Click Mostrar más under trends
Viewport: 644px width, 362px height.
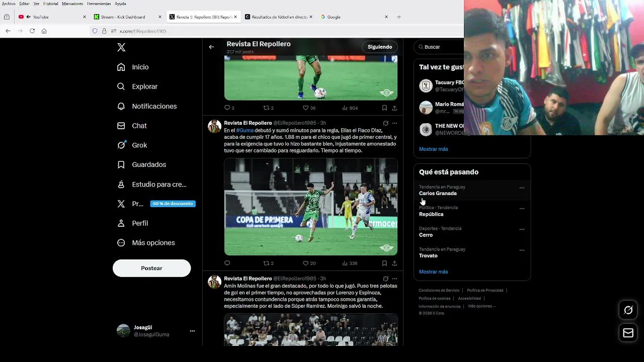[433, 271]
